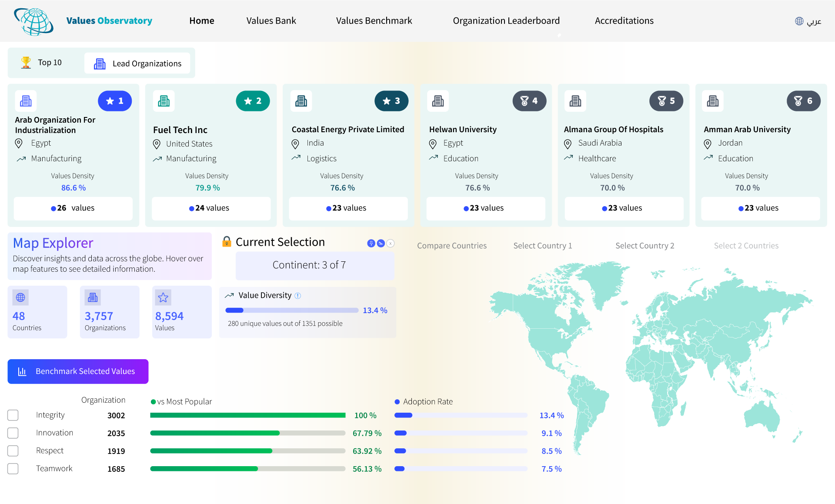Navigate to the Values Bank menu
Screen dimensions: 835x504
[271, 20]
